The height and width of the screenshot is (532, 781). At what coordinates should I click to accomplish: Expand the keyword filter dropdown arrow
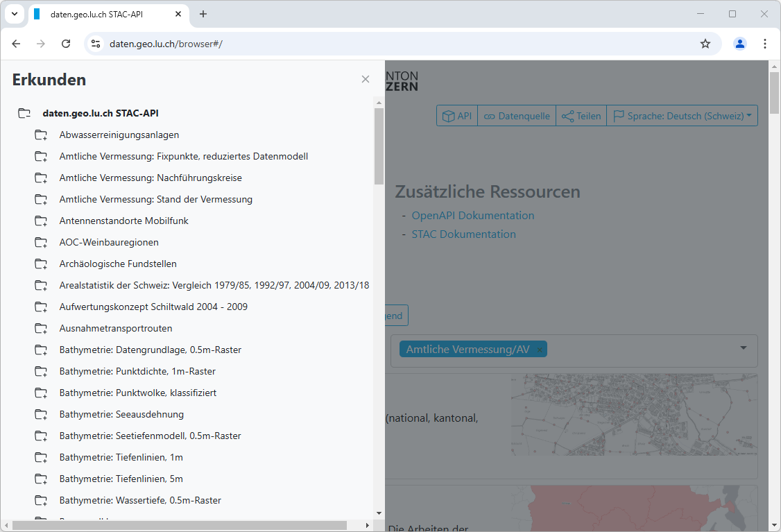tap(743, 348)
